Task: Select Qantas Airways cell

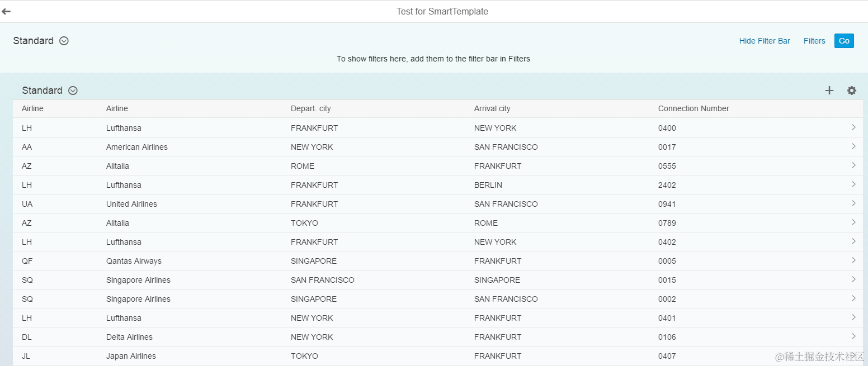Action: tap(134, 261)
